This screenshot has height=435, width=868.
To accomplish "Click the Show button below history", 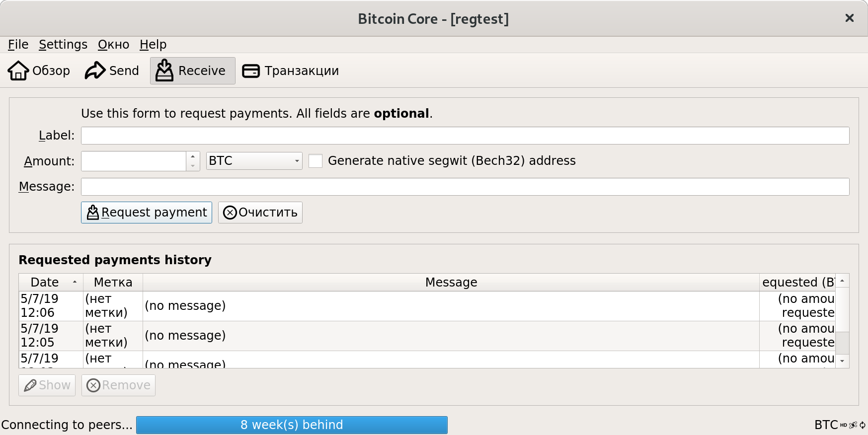I will [x=47, y=385].
